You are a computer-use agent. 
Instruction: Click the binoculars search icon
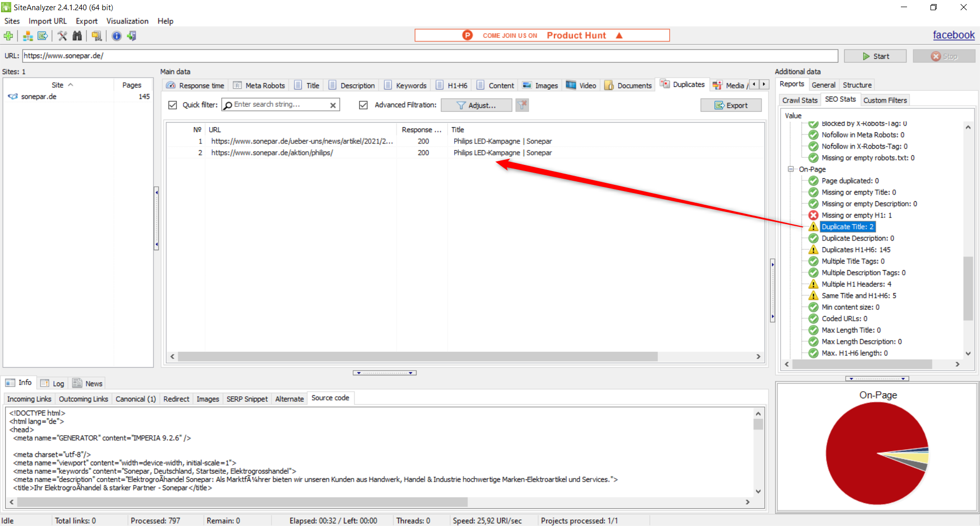pos(77,36)
